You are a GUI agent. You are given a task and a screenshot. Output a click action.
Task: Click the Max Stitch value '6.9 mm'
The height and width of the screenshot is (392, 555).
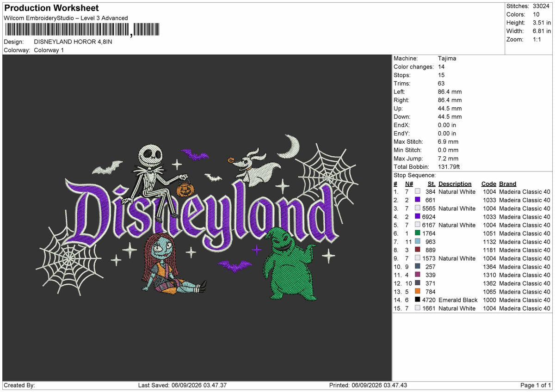(x=448, y=142)
